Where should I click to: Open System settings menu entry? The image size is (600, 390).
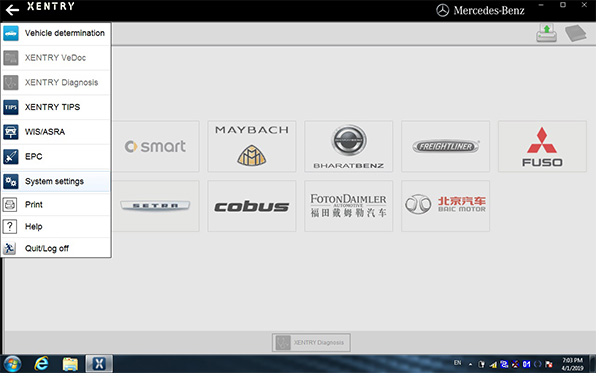pos(56,181)
